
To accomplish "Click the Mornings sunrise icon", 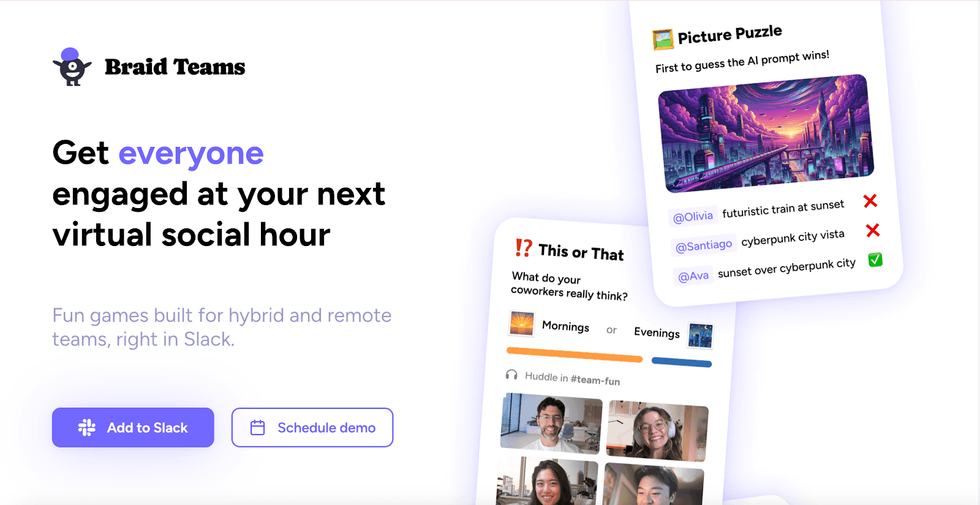I will point(522,323).
